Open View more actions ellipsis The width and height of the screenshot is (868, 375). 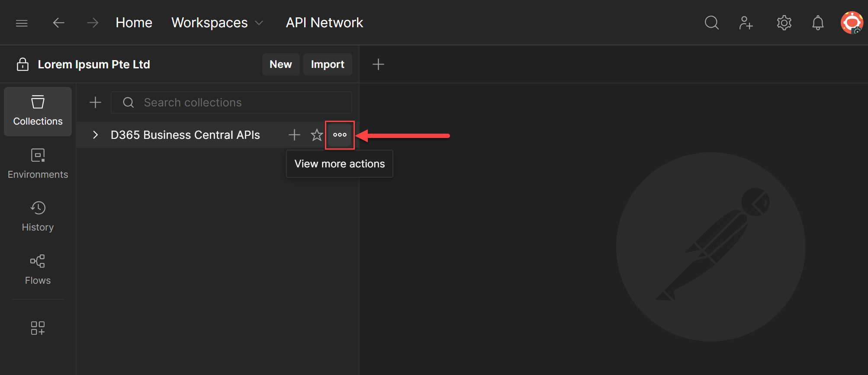coord(340,135)
